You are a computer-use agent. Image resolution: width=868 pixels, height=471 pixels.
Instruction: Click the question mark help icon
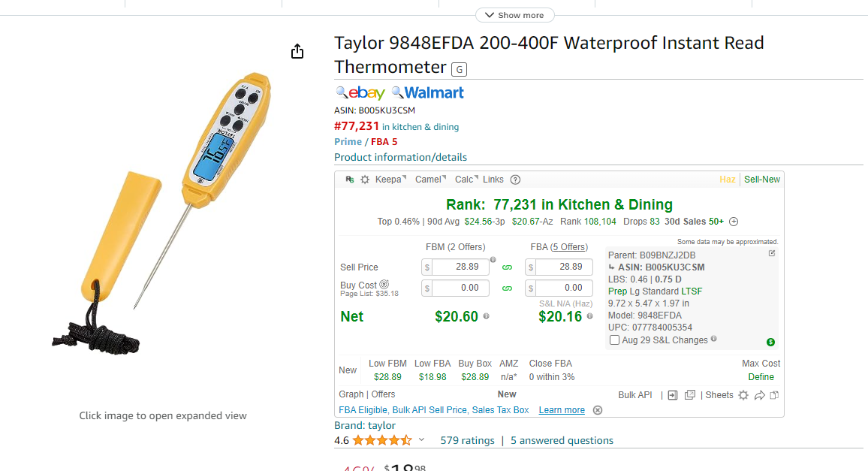515,180
